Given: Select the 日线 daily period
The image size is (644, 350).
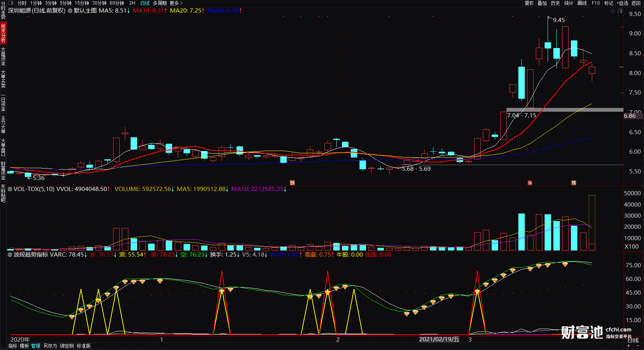Looking at the screenshot, I should (x=145, y=3).
